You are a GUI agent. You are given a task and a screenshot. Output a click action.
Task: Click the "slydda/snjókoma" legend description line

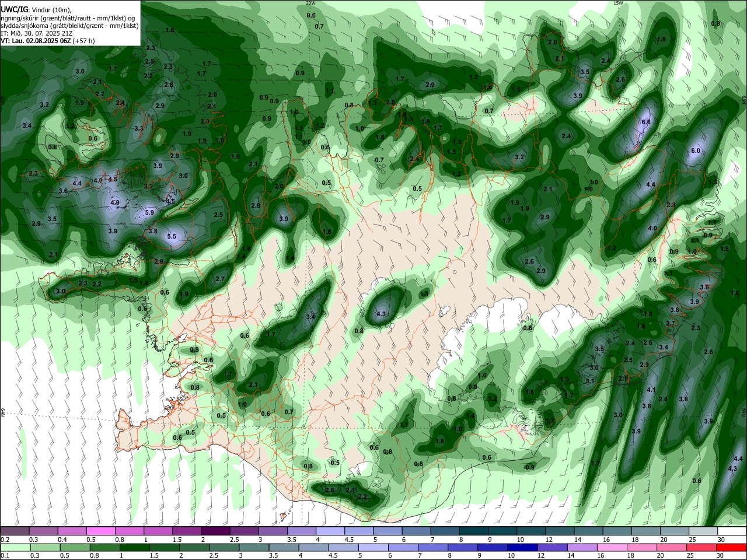pyautogui.click(x=69, y=26)
